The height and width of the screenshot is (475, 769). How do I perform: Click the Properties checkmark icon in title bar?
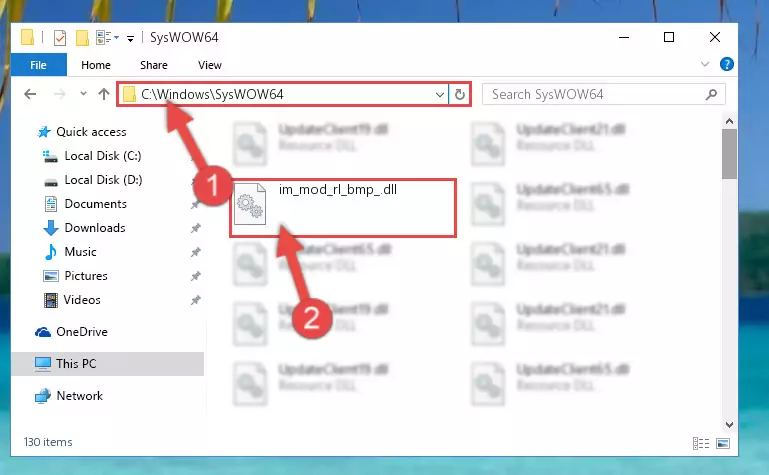(60, 38)
